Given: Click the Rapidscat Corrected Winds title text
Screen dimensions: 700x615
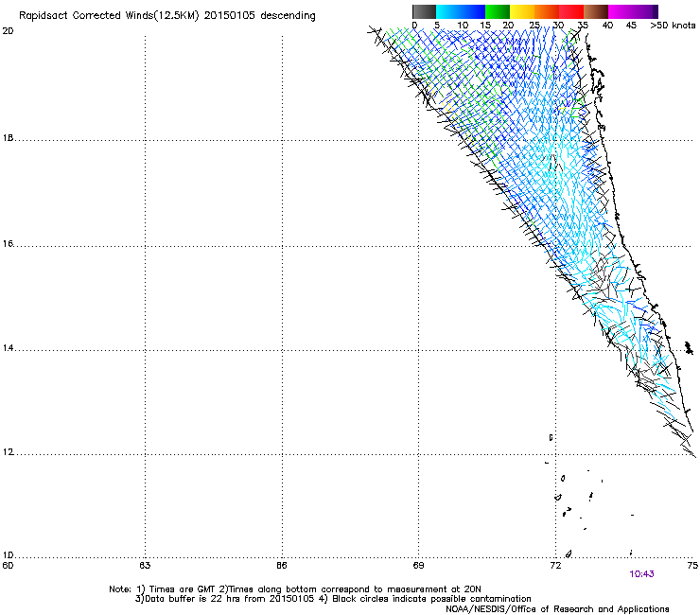Looking at the screenshot, I should point(167,16).
